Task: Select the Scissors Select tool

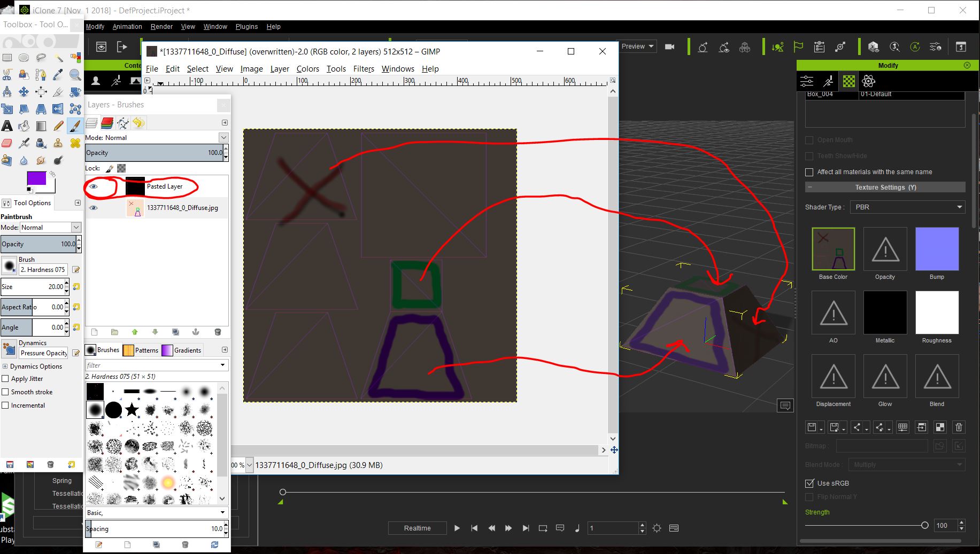Action: click(7, 75)
